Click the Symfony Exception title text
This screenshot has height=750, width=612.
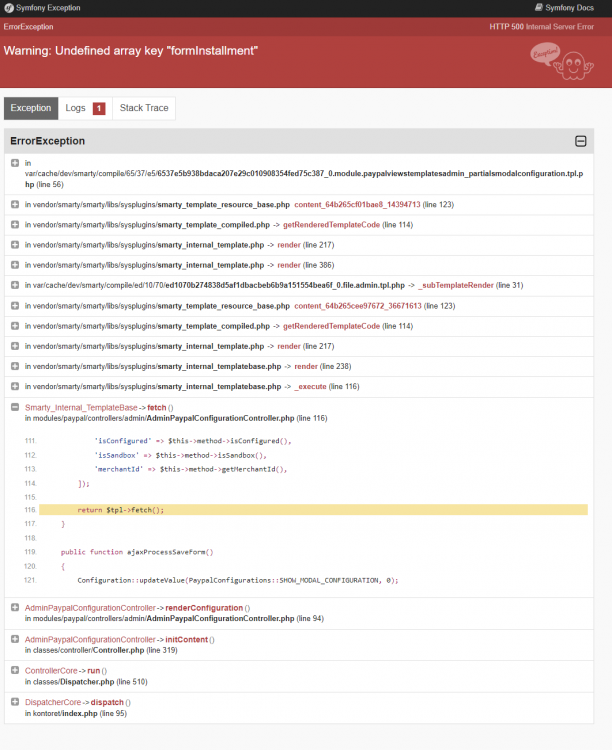[x=48, y=8]
